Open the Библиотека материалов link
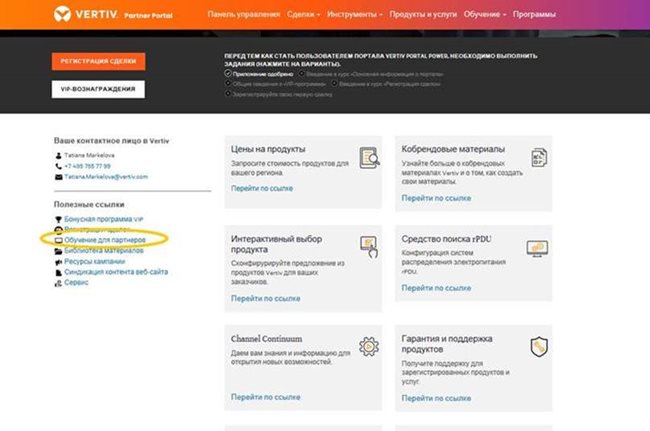Screen dimensions: 650x431 click(104, 251)
